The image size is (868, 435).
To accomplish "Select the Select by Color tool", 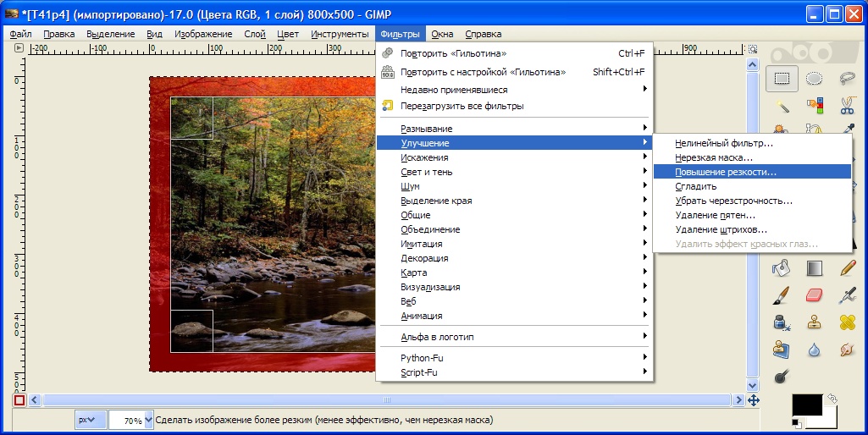I will [x=815, y=106].
